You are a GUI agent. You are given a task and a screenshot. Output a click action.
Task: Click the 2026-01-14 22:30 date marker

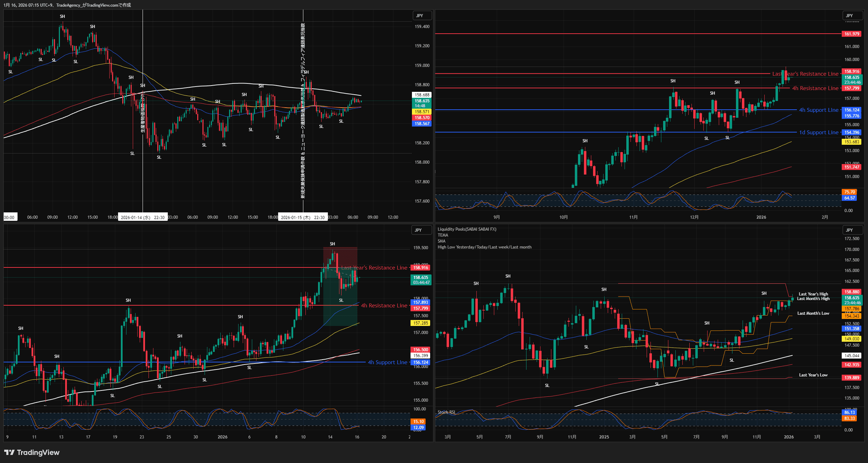click(143, 217)
